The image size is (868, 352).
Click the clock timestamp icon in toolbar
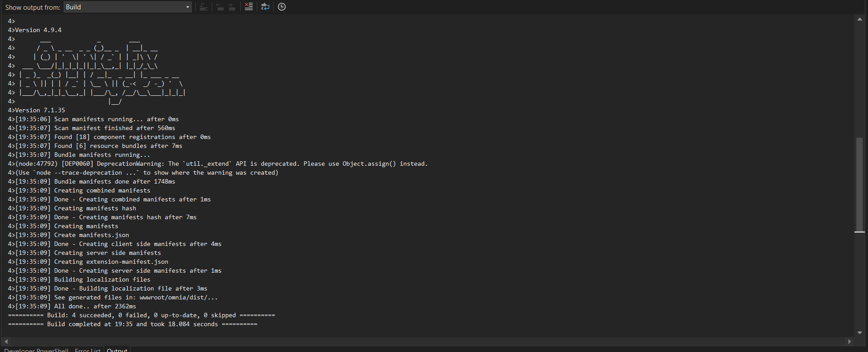(282, 7)
